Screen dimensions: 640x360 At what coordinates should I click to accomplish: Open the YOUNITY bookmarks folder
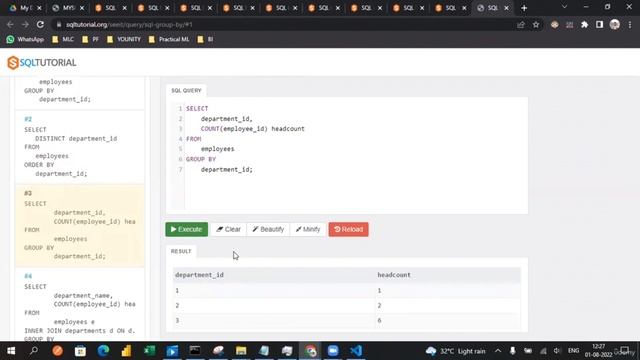(124, 39)
